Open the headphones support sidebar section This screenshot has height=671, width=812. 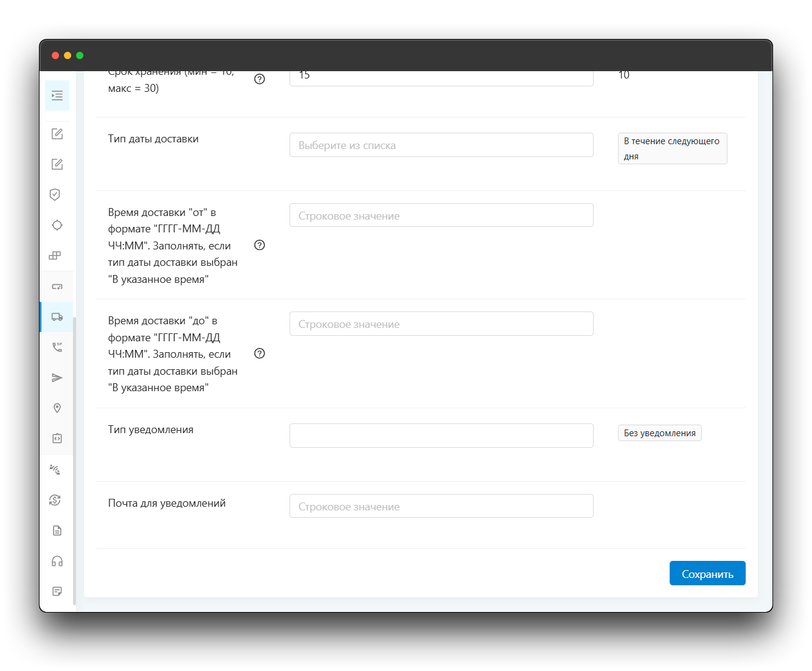[x=57, y=561]
